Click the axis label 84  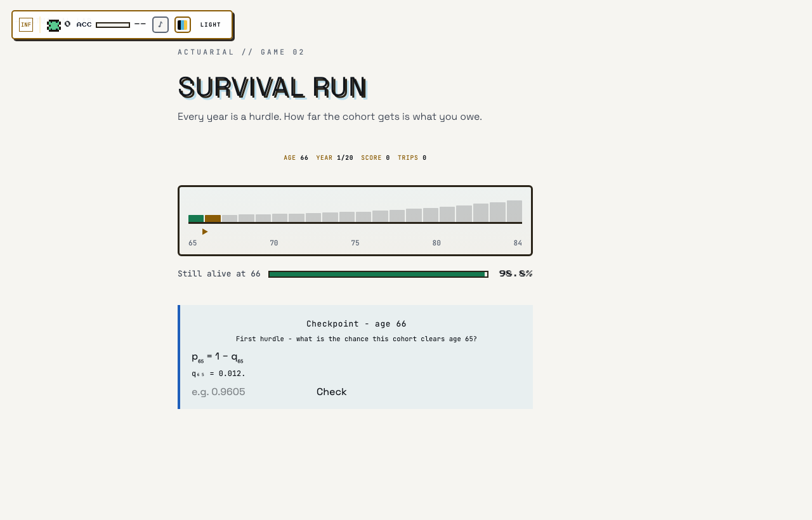point(518,244)
